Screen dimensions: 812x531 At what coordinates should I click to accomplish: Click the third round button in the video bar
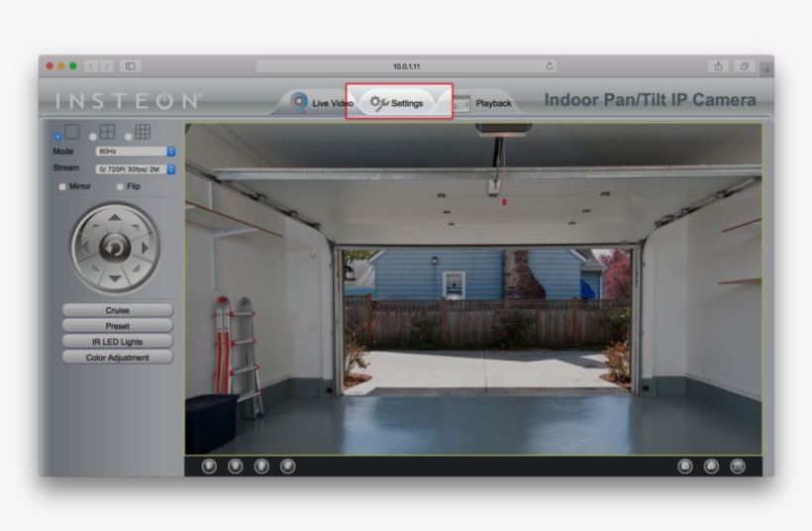pyautogui.click(x=261, y=467)
